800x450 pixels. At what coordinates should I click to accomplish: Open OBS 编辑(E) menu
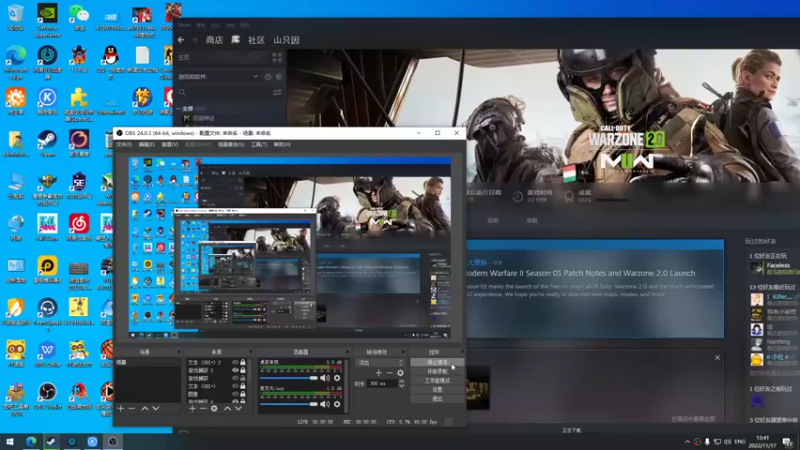[147, 145]
